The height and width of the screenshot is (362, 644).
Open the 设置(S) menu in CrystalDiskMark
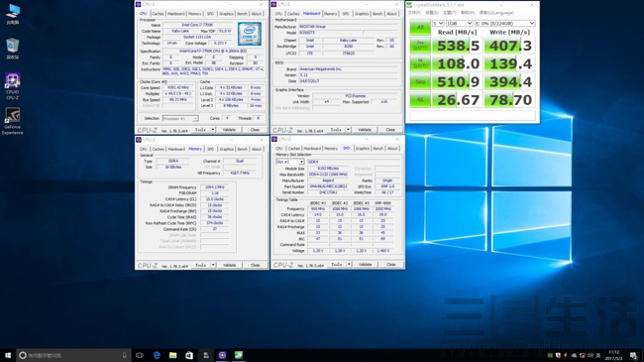432,13
